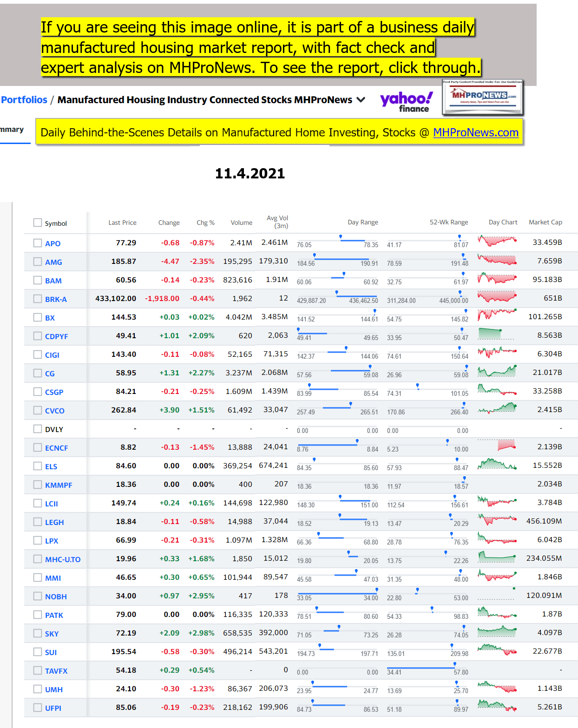Sort by the Change column header
578x728 pixels.
(x=169, y=223)
